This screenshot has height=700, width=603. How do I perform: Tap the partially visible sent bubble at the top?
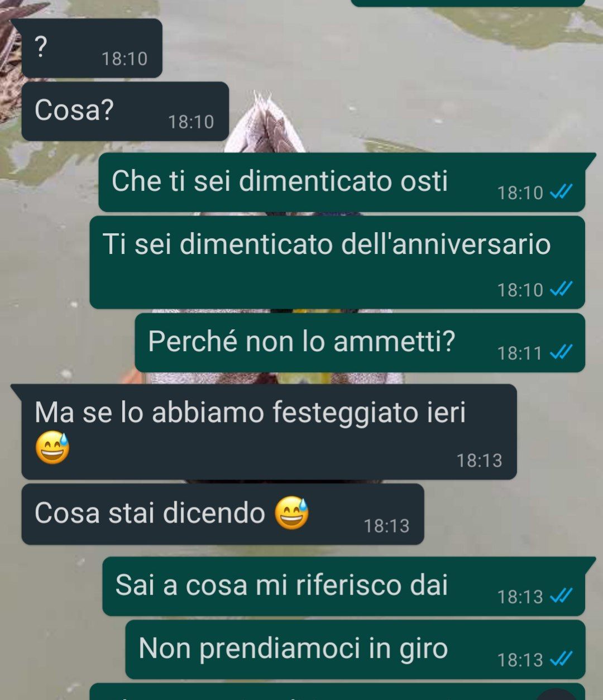[468, 3]
